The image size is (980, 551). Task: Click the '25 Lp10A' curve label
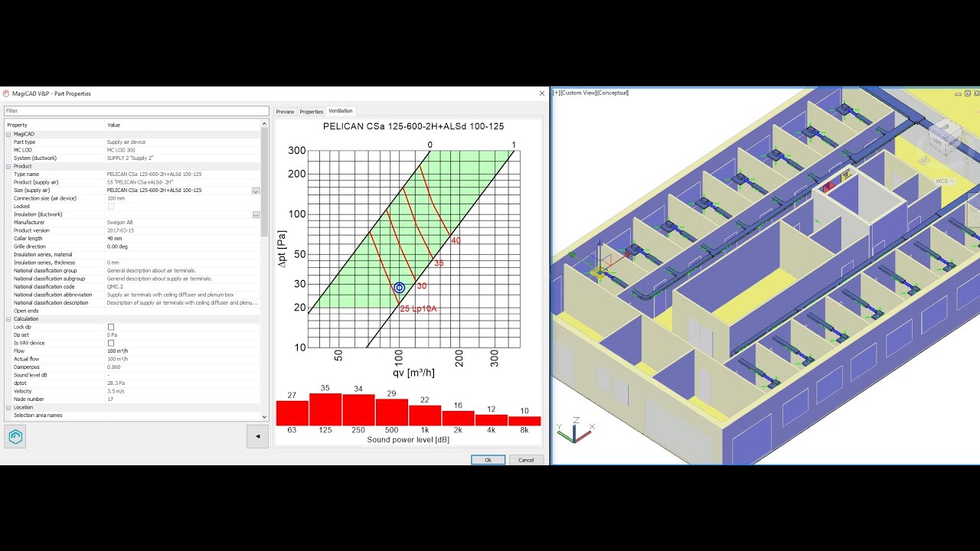(x=418, y=308)
